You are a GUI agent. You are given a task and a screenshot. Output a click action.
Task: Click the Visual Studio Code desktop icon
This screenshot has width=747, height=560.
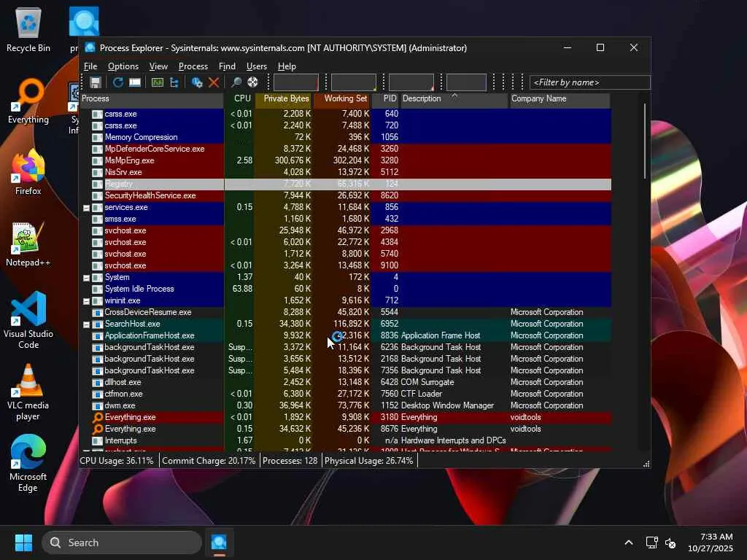pos(28,320)
